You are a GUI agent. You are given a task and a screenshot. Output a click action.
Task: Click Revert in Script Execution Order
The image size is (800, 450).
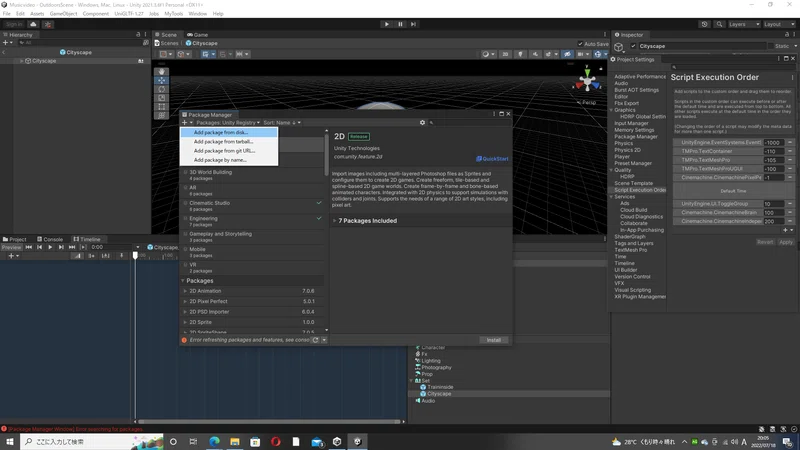pos(765,242)
